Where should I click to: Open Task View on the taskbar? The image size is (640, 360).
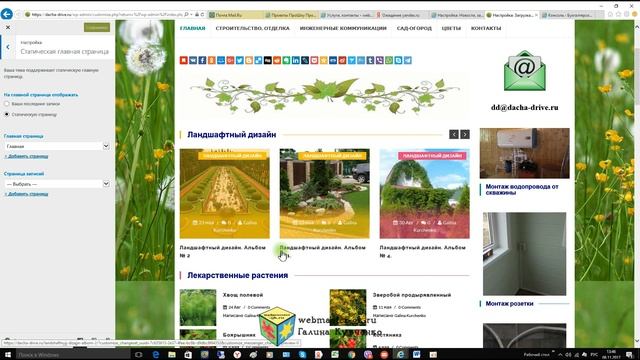[x=138, y=355]
